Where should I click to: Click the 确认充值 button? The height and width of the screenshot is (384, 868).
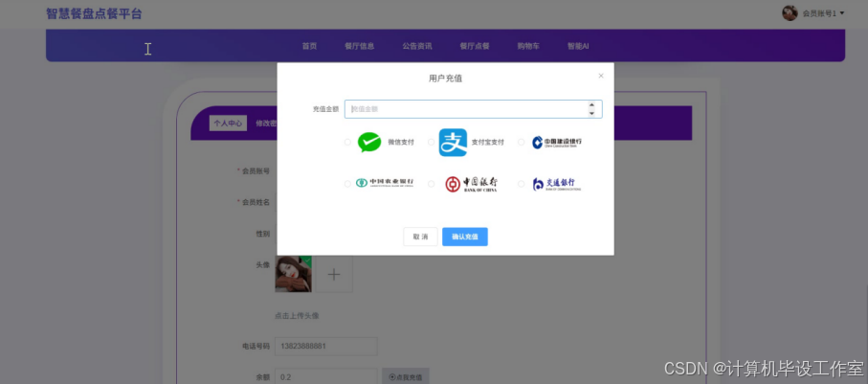(465, 237)
